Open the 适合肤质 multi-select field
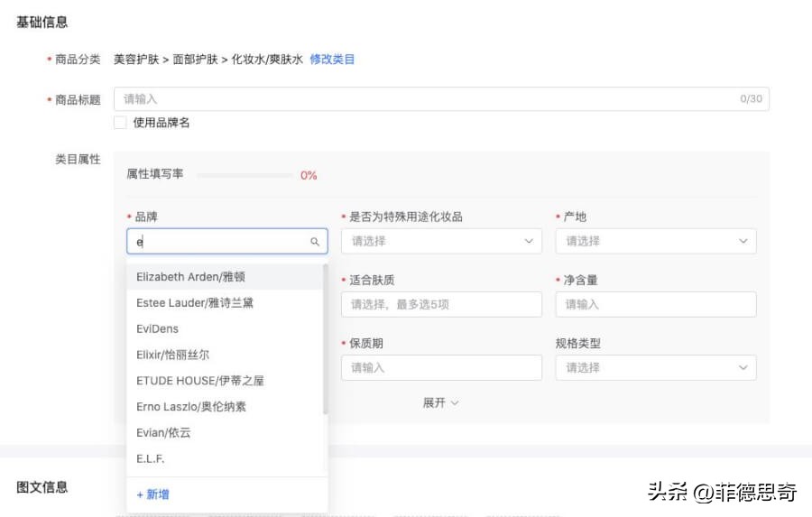This screenshot has width=812, height=517. coord(441,305)
